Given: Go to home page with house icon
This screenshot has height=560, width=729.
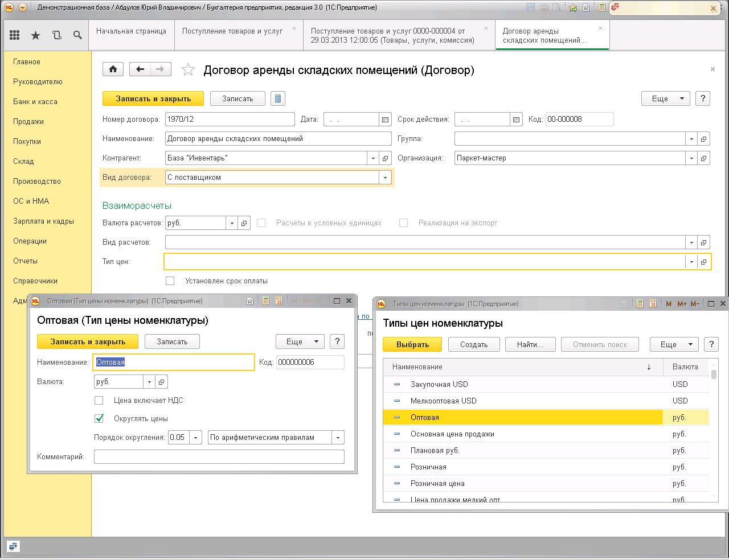Looking at the screenshot, I should click(x=113, y=69).
